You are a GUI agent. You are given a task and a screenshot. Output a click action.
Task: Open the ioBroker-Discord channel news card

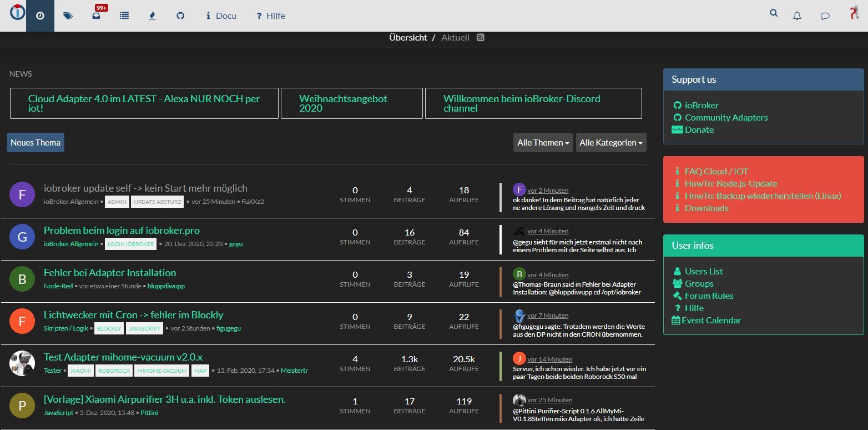pos(533,103)
